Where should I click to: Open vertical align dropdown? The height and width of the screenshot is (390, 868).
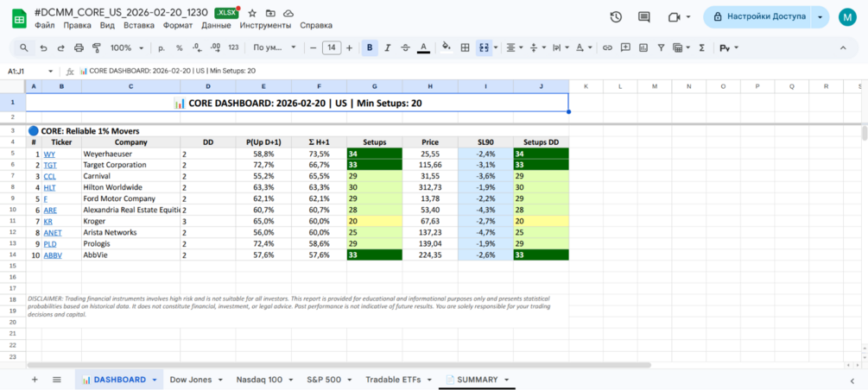pyautogui.click(x=538, y=48)
